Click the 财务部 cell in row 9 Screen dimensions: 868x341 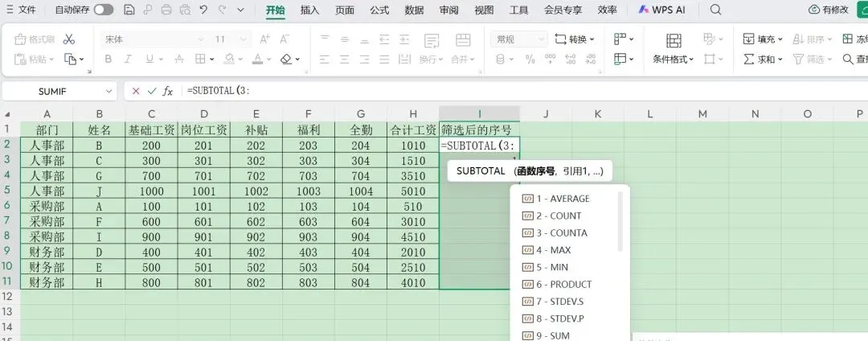[x=47, y=253]
